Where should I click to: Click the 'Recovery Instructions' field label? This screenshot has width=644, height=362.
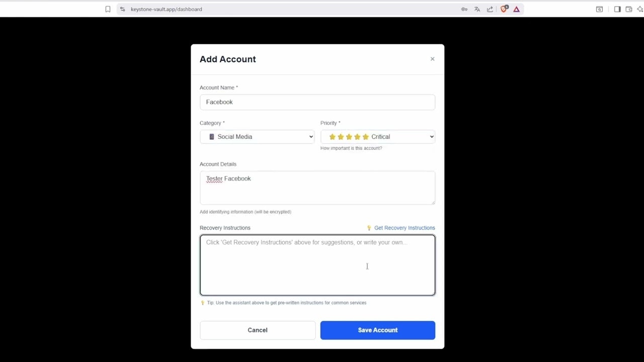click(225, 228)
